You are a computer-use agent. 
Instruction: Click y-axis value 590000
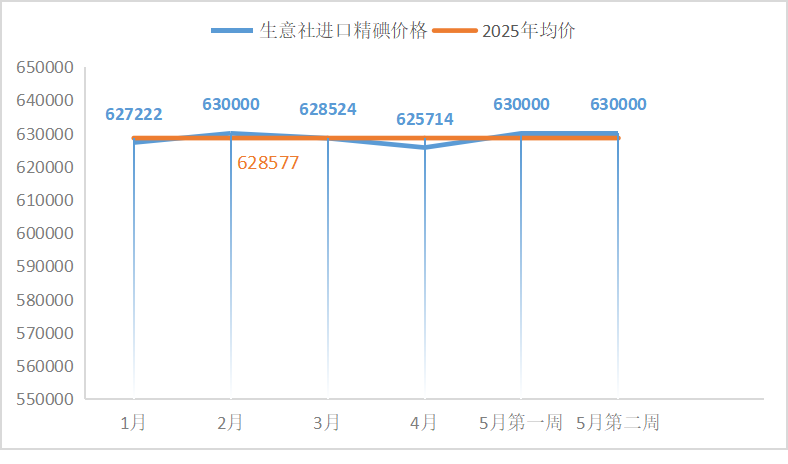45,266
